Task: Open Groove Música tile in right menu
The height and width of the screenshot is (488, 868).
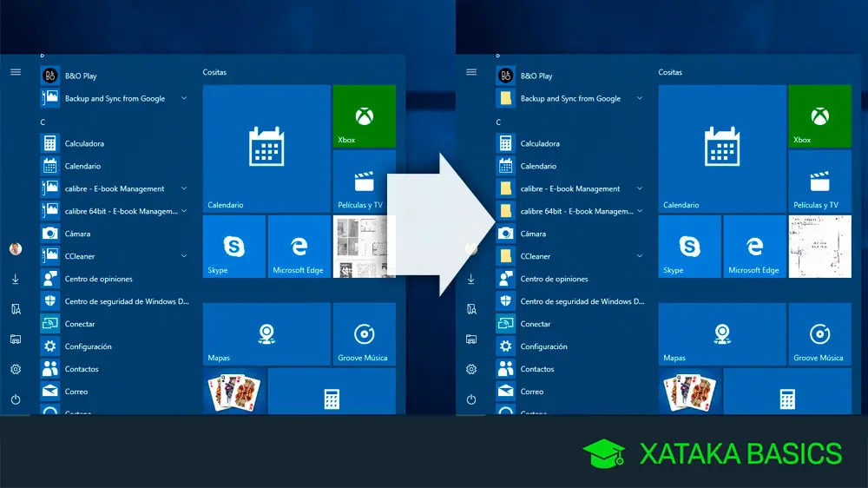Action: 820,334
